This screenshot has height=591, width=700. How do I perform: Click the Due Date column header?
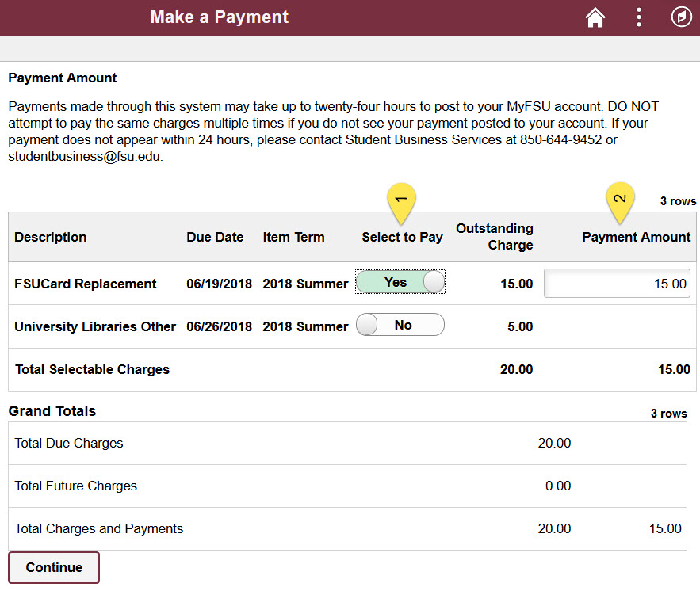coord(215,237)
